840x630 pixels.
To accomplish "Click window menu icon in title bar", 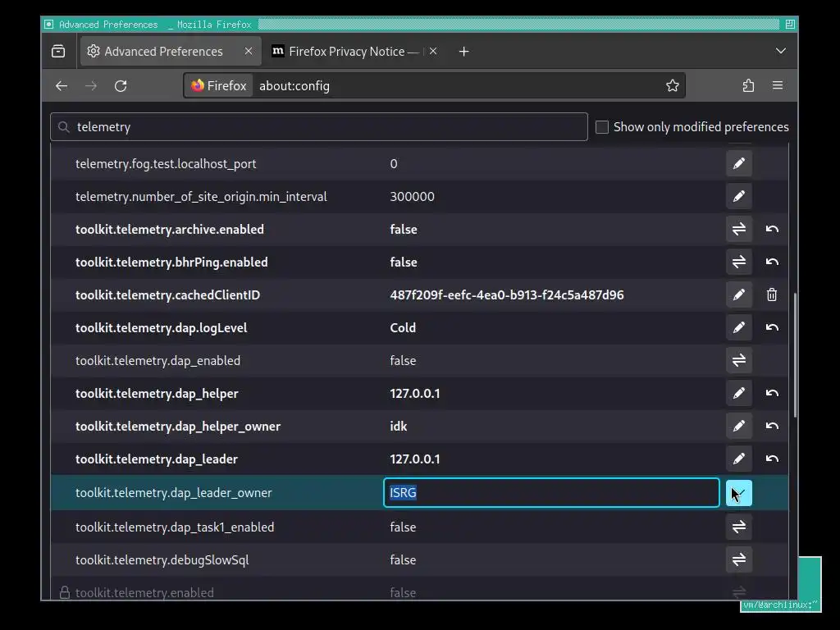I will click(x=48, y=24).
